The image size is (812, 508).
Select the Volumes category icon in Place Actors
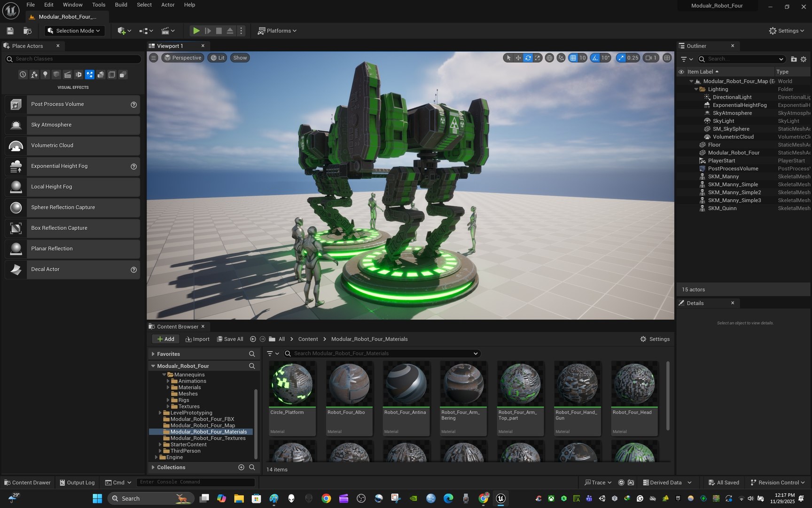coord(112,75)
